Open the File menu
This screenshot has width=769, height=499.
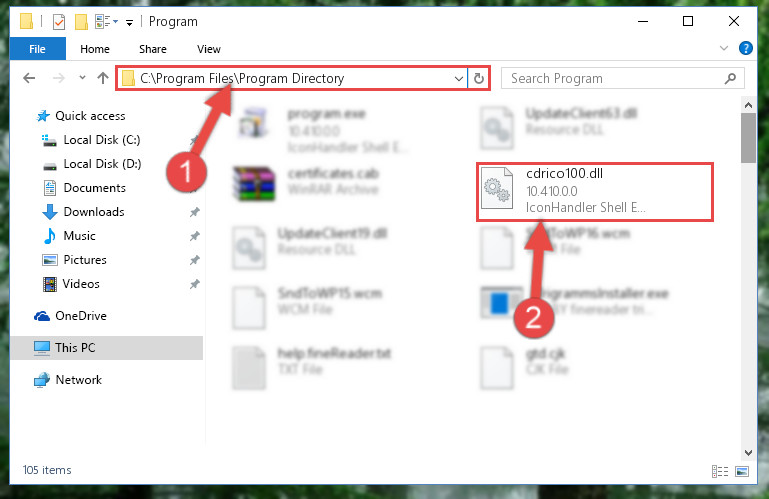point(37,49)
